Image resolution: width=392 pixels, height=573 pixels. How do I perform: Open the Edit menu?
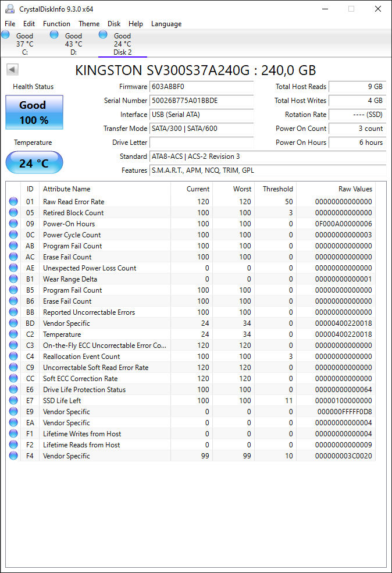click(x=29, y=24)
